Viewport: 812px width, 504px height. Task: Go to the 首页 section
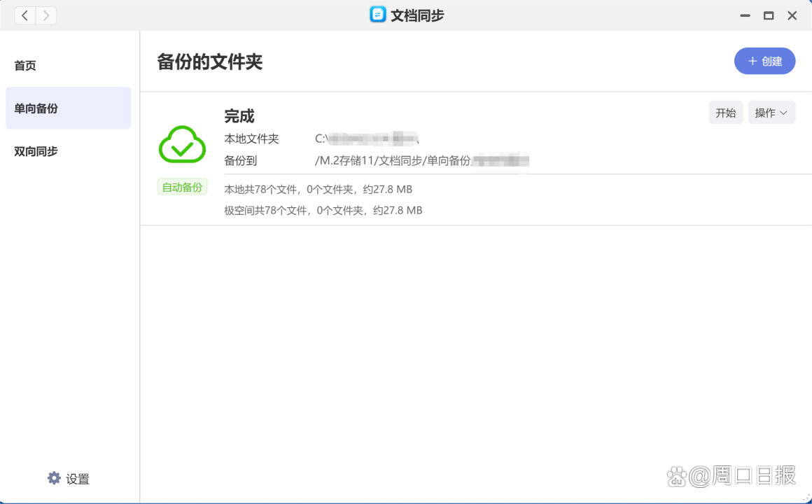point(25,65)
